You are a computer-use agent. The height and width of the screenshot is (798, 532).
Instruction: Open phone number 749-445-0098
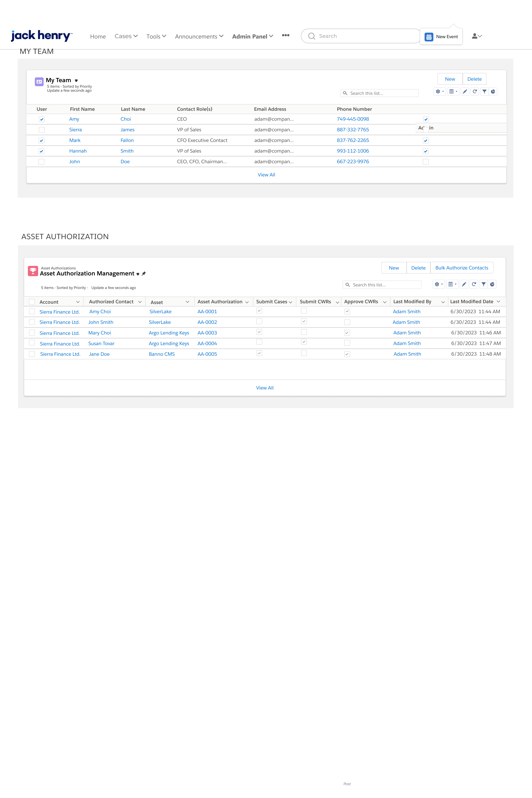[x=353, y=119]
